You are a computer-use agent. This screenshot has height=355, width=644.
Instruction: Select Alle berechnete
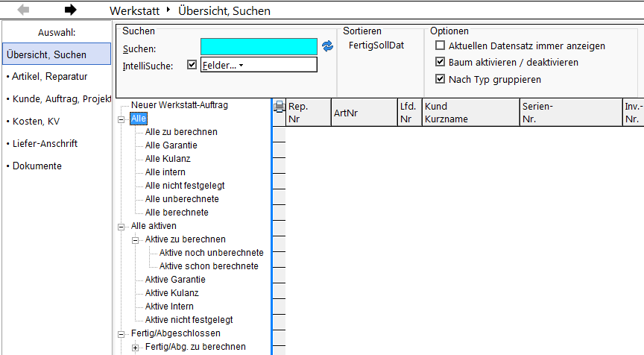tap(177, 213)
